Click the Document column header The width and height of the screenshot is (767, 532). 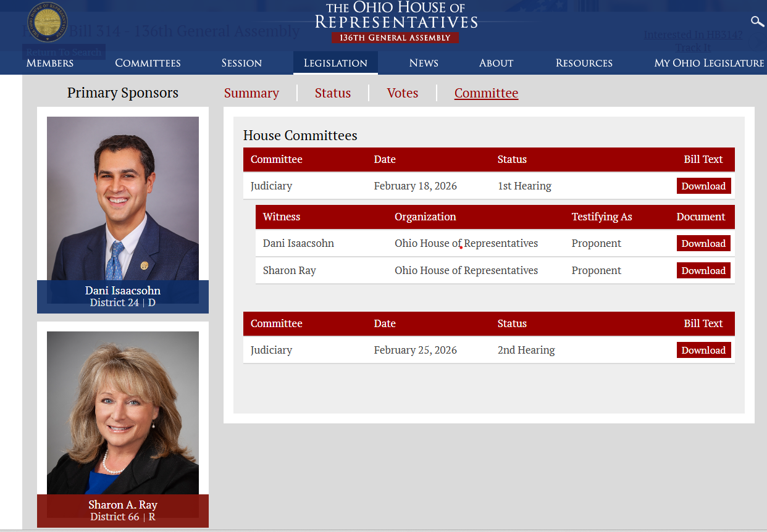(x=701, y=217)
